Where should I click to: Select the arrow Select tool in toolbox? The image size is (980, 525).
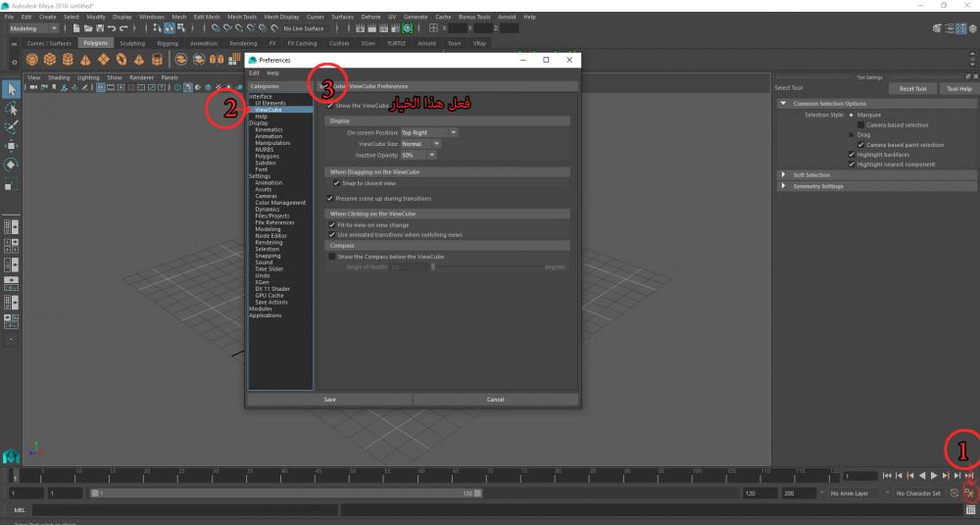click(11, 89)
